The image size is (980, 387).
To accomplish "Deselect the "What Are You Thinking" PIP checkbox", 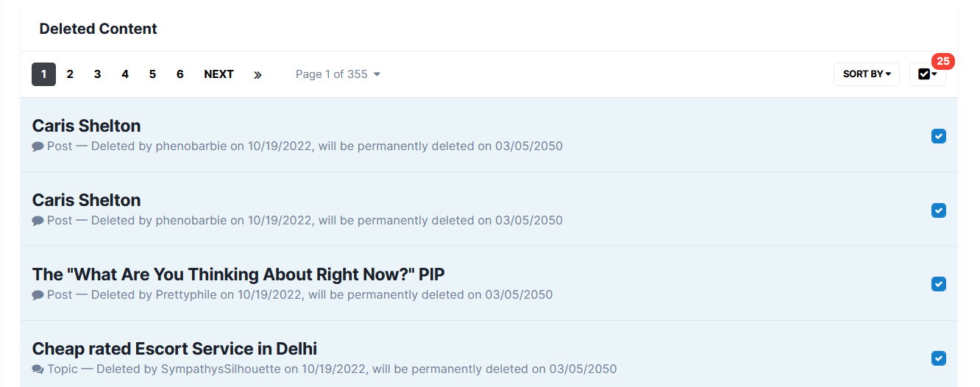I will pyautogui.click(x=938, y=284).
